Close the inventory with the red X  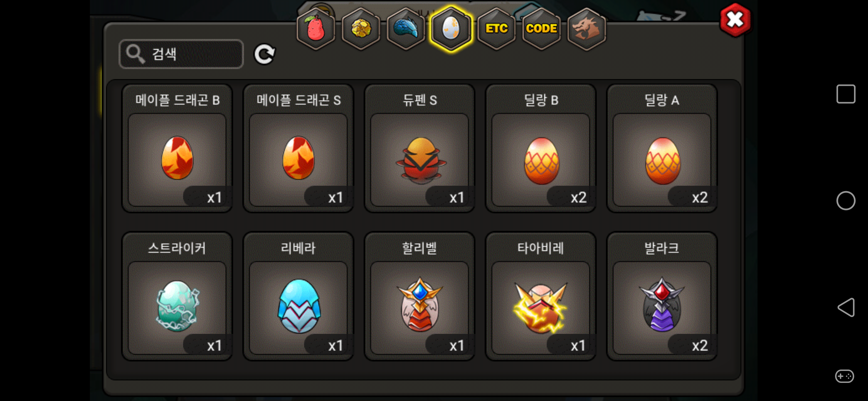[735, 20]
